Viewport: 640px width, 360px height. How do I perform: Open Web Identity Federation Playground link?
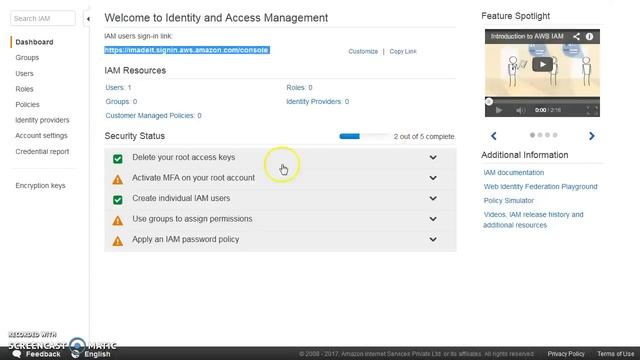pyautogui.click(x=540, y=187)
